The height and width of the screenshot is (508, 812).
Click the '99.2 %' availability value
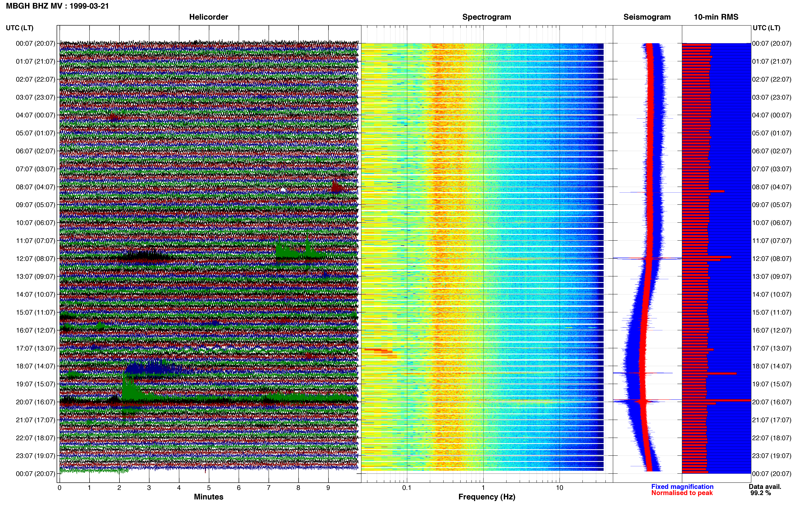coord(761,493)
